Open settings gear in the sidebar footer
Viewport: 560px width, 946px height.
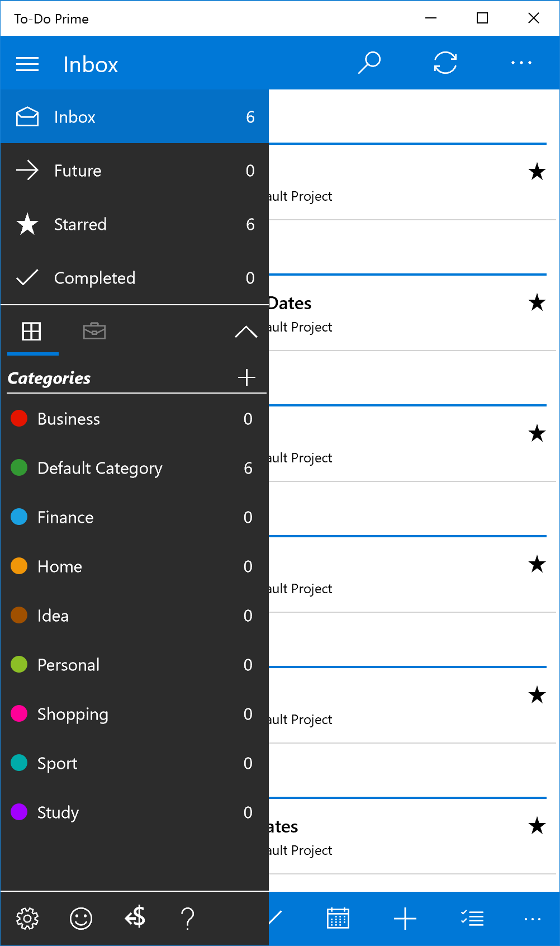pyautogui.click(x=27, y=918)
